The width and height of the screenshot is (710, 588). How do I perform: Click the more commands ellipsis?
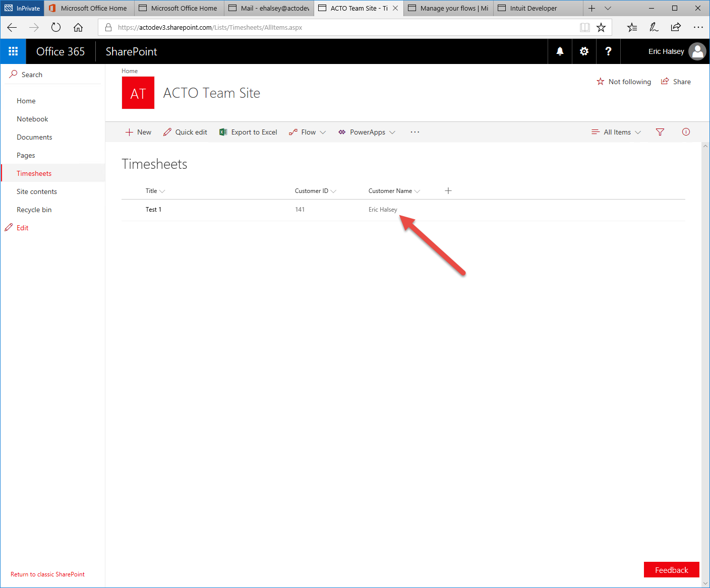point(415,132)
